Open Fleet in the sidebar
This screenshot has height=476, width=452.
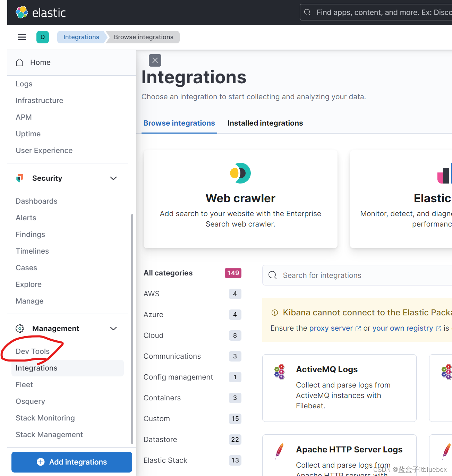pyautogui.click(x=24, y=385)
